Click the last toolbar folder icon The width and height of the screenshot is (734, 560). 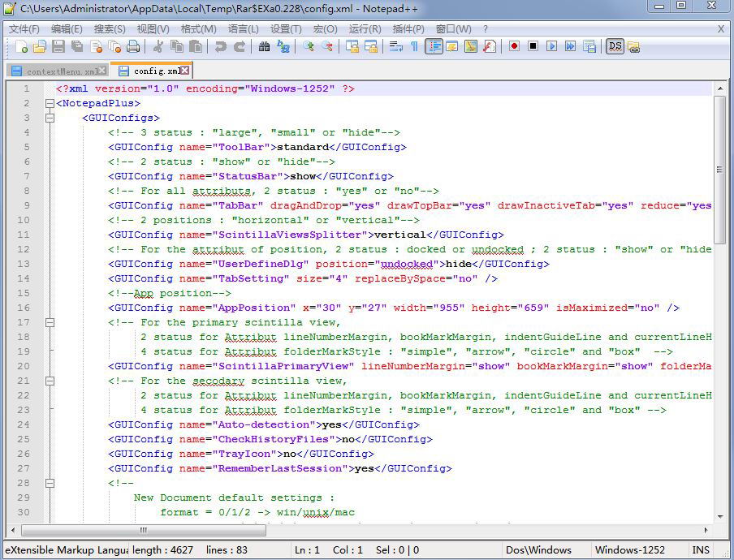[634, 46]
